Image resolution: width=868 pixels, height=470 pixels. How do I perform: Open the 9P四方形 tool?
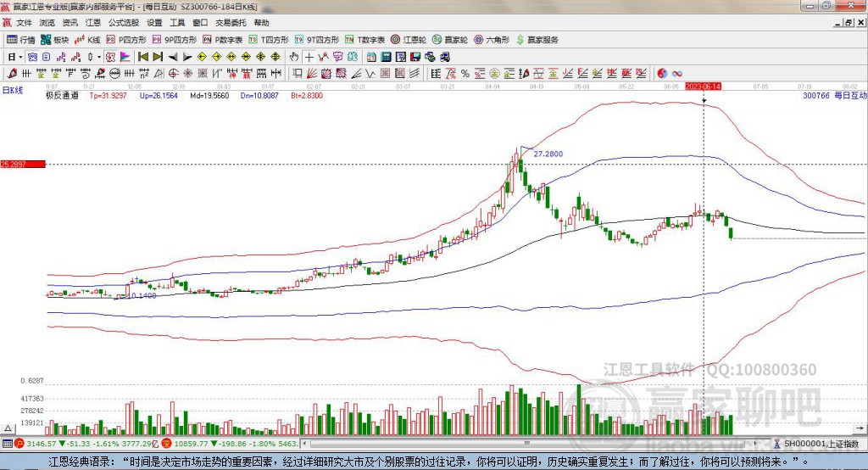[175, 40]
